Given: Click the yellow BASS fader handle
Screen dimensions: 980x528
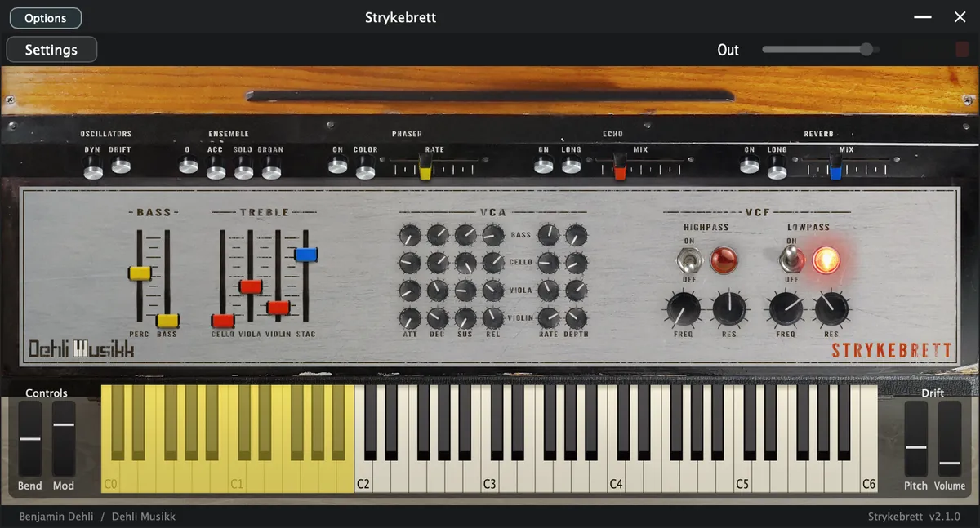Looking at the screenshot, I should (167, 321).
